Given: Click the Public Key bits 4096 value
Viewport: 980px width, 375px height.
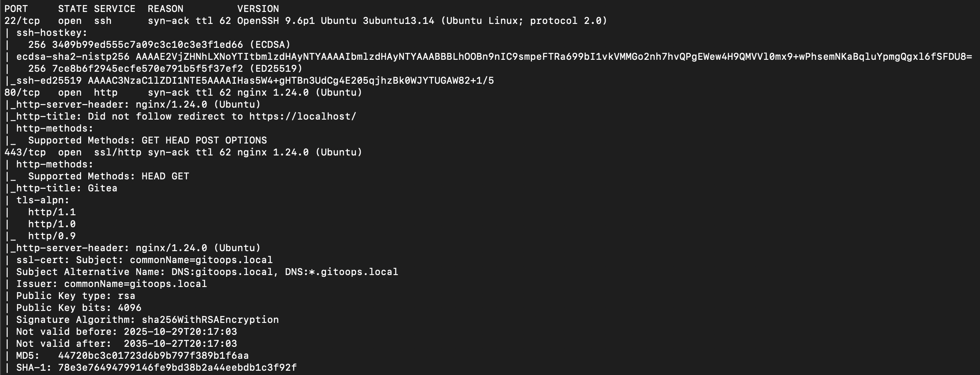Looking at the screenshot, I should click(x=129, y=308).
